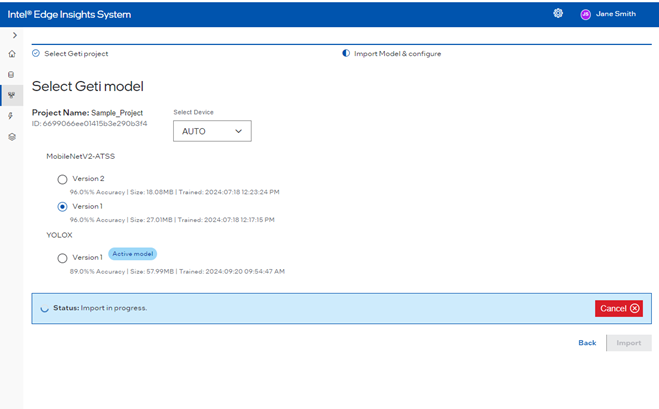Click the YOLOX model heading
Viewport: 659px width, 409px height.
59,235
